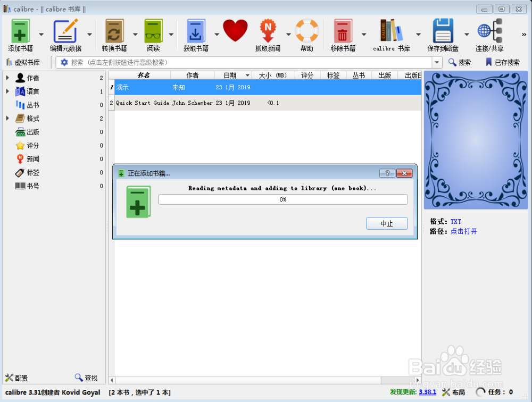Expand the Formats (格式) tree node
The image size is (532, 402).
pos(7,119)
